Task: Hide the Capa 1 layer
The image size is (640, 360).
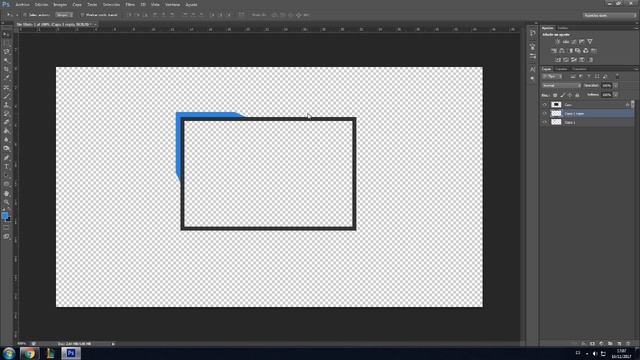Action: pyautogui.click(x=544, y=122)
